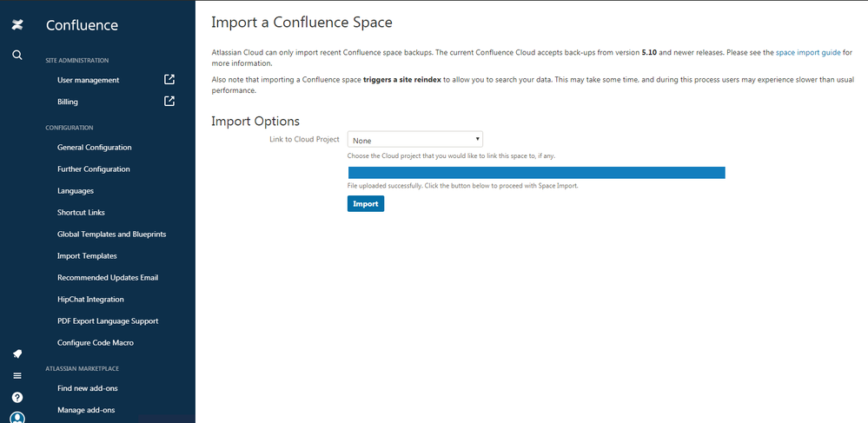This screenshot has width=868, height=423.
Task: Go to Billing
Action: point(68,102)
